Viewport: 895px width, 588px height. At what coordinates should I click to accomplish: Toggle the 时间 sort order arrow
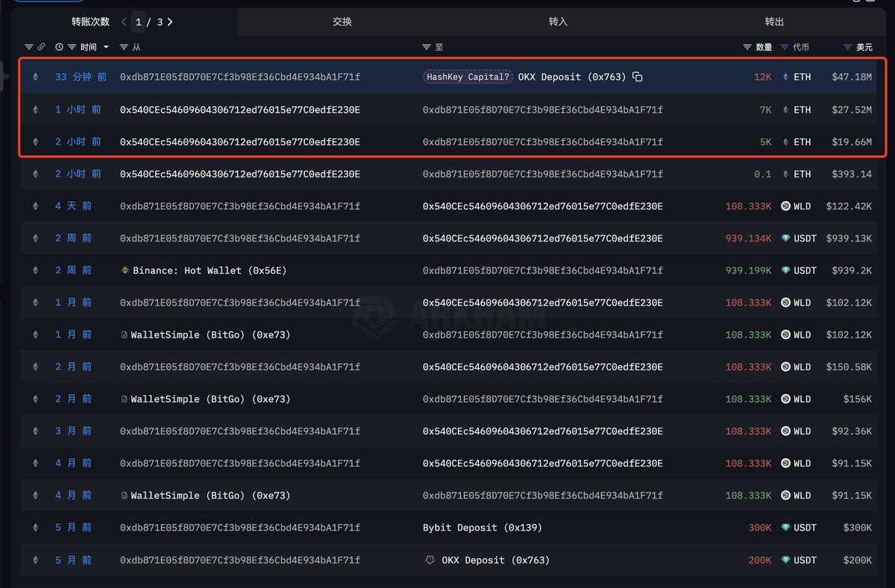(106, 47)
